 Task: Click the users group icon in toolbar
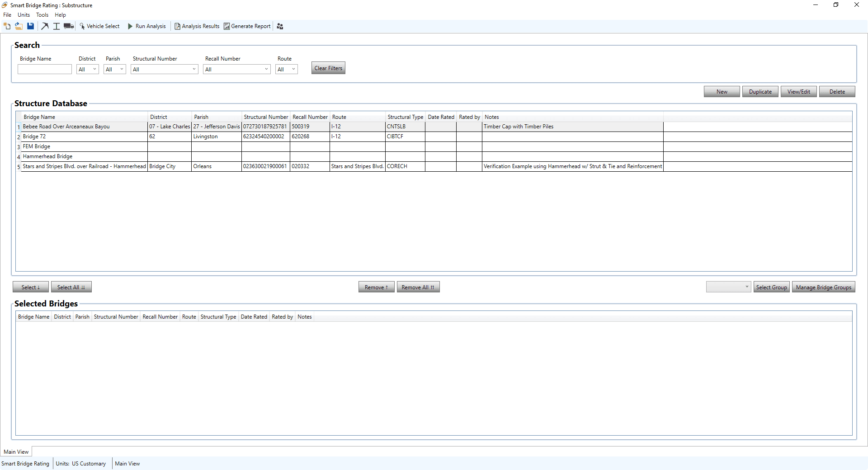click(x=280, y=26)
